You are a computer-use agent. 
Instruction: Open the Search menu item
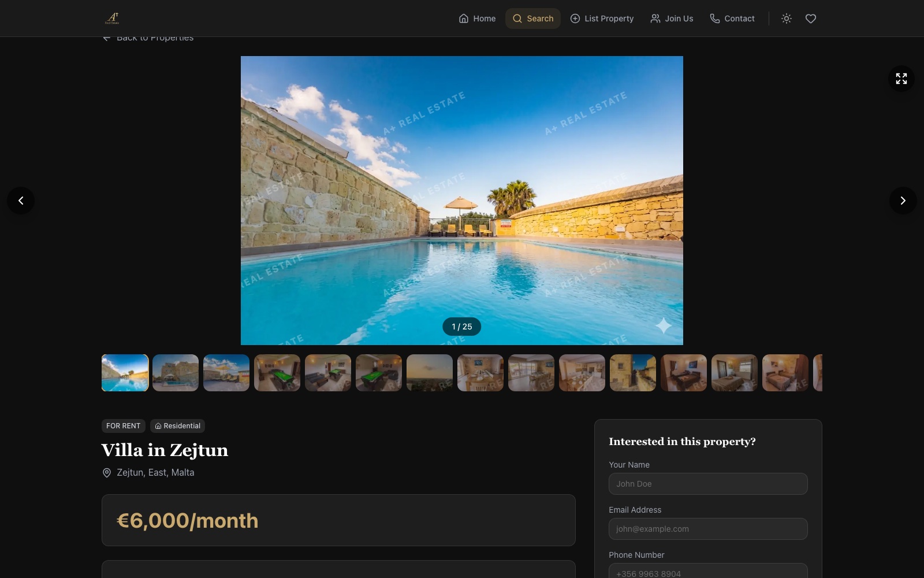tap(533, 18)
